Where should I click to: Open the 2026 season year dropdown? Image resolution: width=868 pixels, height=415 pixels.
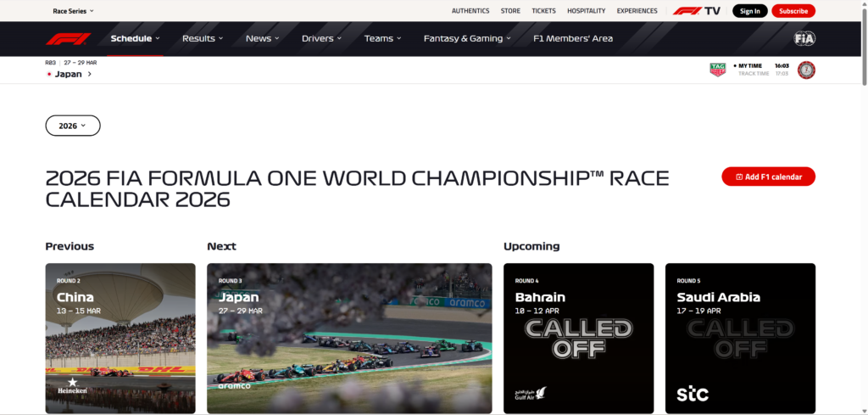(x=73, y=126)
